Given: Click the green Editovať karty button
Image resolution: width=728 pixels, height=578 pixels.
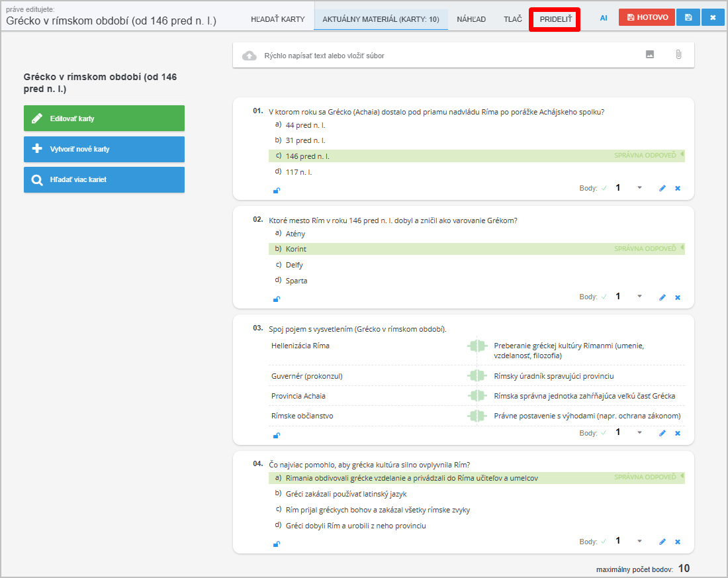Looking at the screenshot, I should [x=104, y=119].
